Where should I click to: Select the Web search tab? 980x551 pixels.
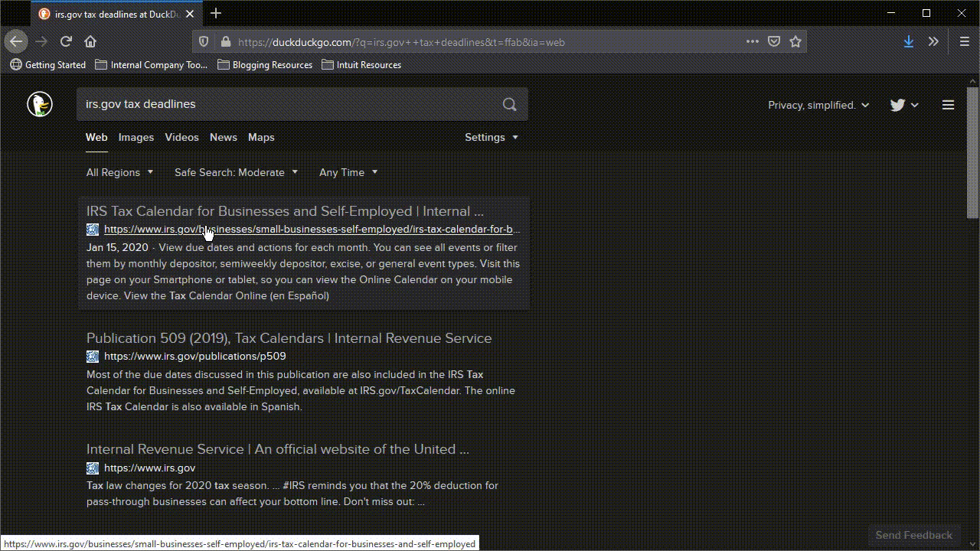coord(96,137)
